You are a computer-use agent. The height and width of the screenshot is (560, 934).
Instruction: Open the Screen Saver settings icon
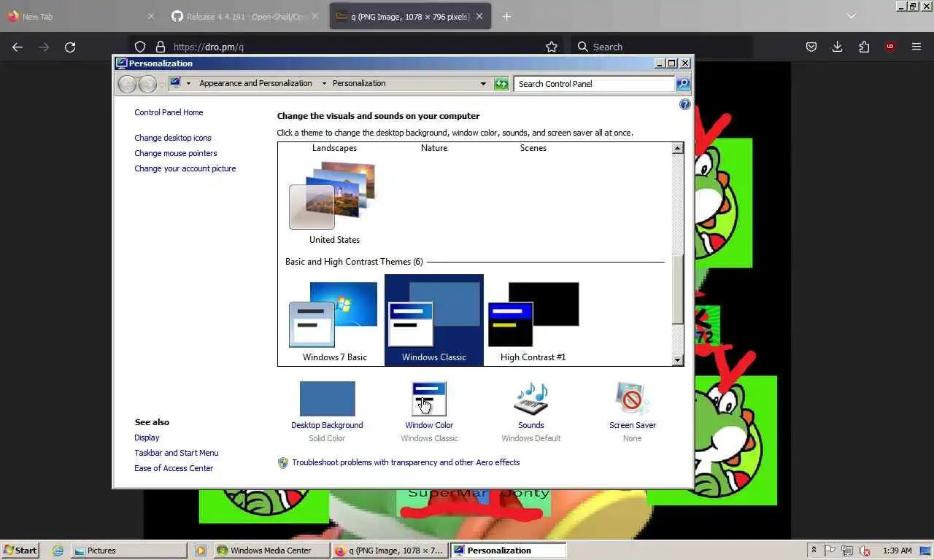pyautogui.click(x=632, y=399)
